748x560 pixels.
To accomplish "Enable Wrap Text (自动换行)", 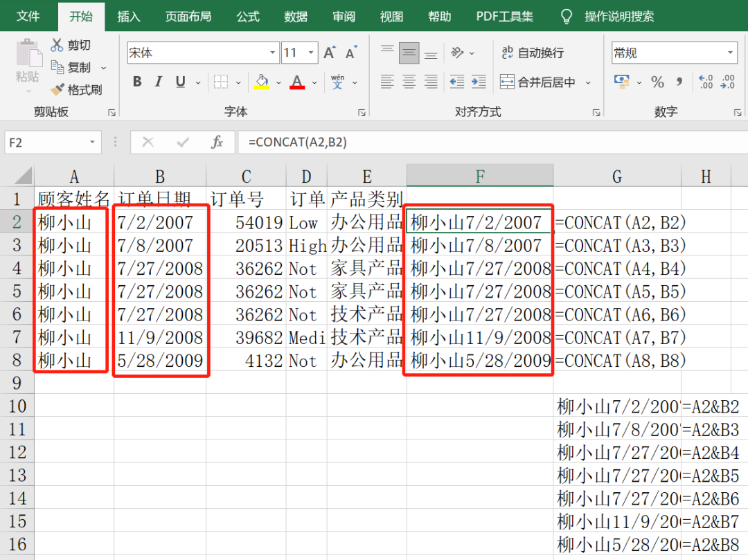I will (x=533, y=53).
